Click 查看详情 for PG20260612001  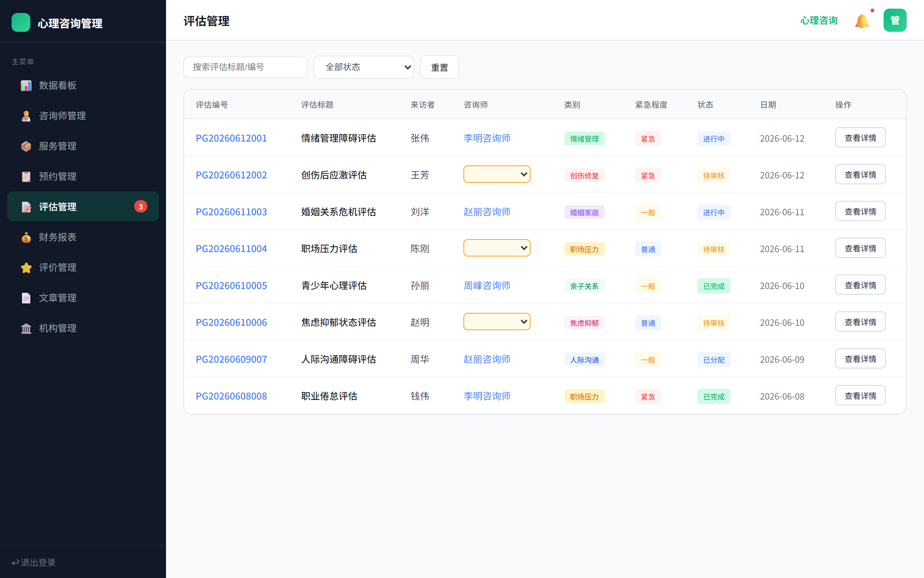[x=860, y=138]
